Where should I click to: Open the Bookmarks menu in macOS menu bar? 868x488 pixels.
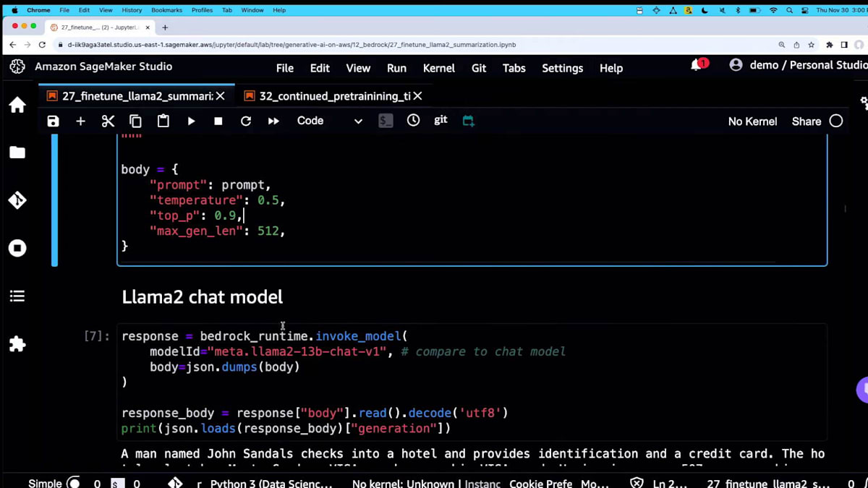[x=166, y=10]
